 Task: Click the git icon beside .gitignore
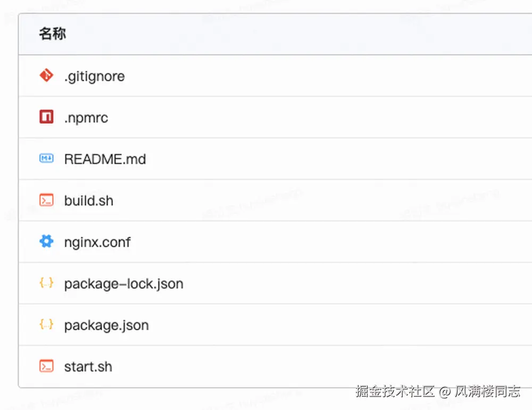pos(47,76)
